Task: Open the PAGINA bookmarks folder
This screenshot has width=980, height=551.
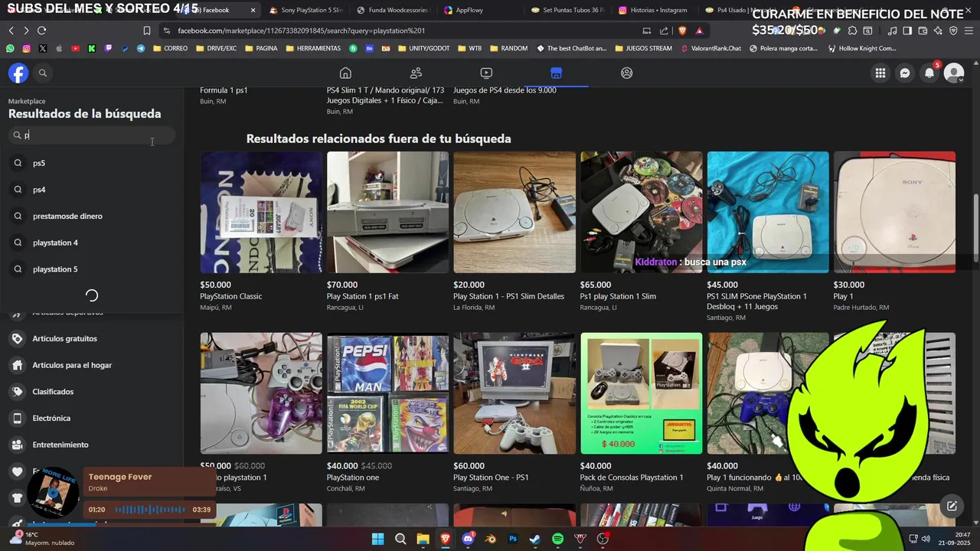Action: click(261, 48)
